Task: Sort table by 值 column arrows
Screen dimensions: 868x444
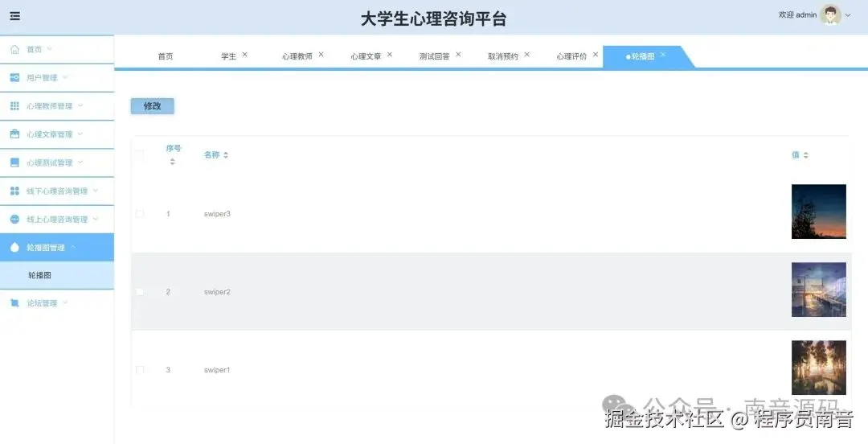Action: [806, 155]
